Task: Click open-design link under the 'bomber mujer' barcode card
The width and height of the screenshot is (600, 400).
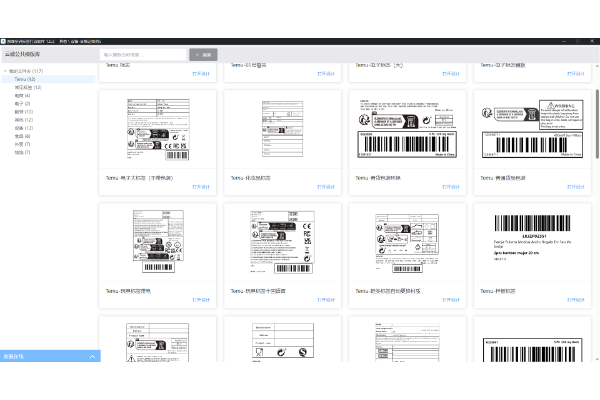Action: (576, 300)
